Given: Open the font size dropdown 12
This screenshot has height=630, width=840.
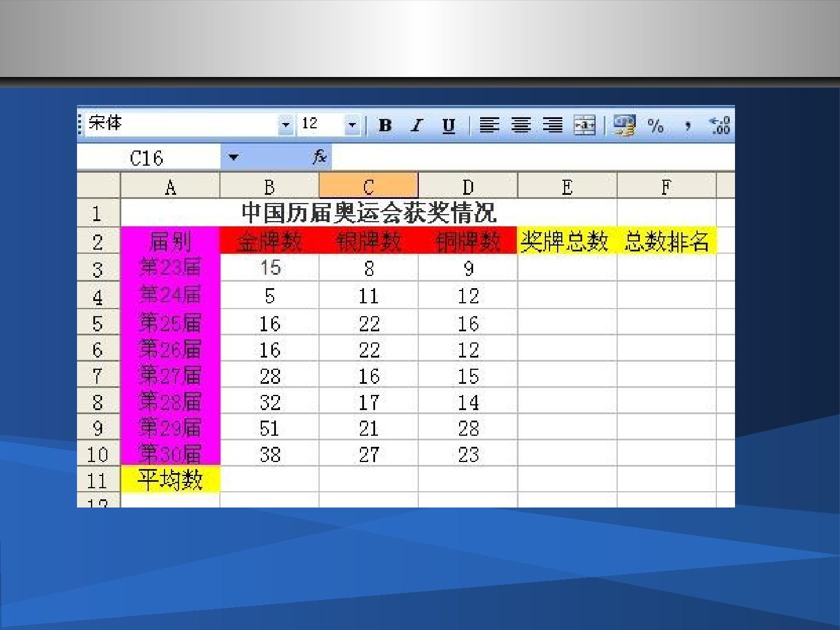Looking at the screenshot, I should click(352, 124).
